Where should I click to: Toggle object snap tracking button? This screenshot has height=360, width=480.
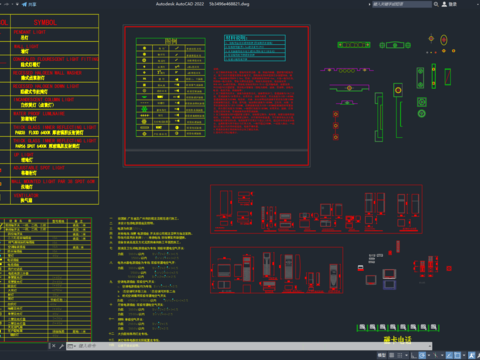point(450,355)
